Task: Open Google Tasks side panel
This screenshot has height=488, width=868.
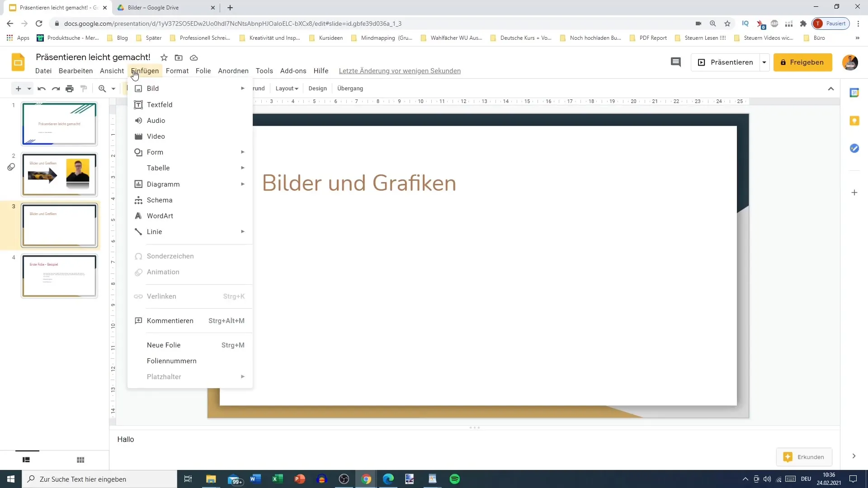Action: [854, 148]
